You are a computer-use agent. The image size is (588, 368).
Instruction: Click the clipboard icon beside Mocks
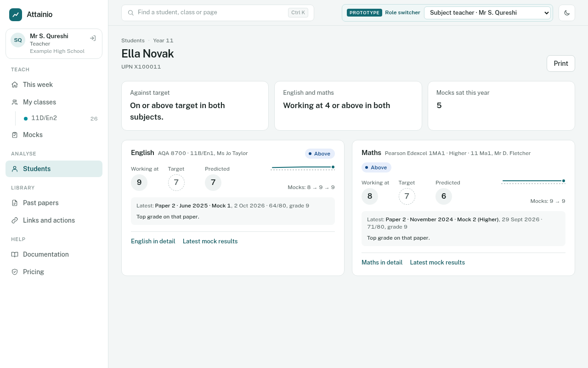tap(15, 135)
